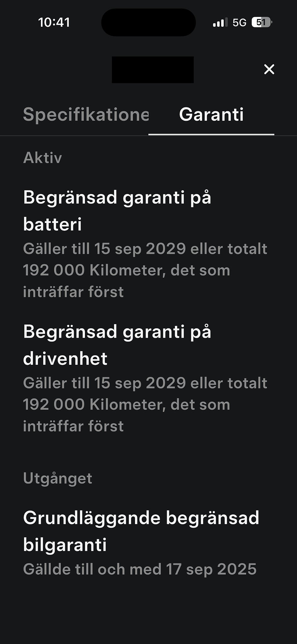Open "Begränsad garanti på drivenhet" entry

point(117,345)
